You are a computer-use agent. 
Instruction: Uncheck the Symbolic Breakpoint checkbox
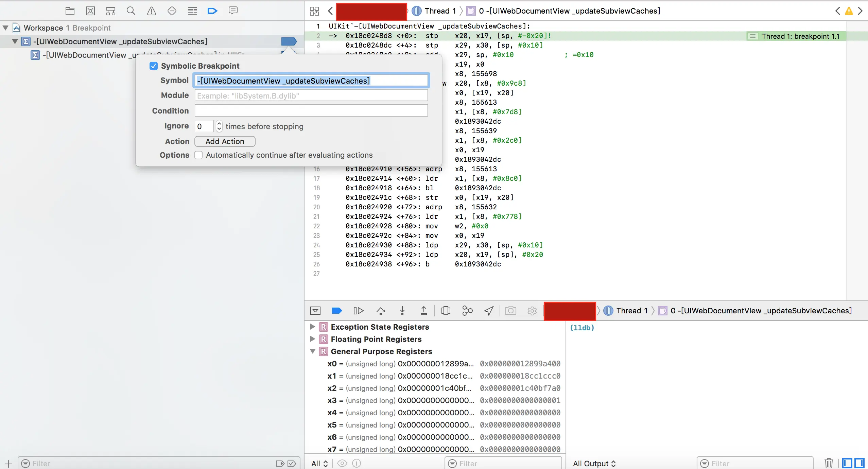(154, 66)
